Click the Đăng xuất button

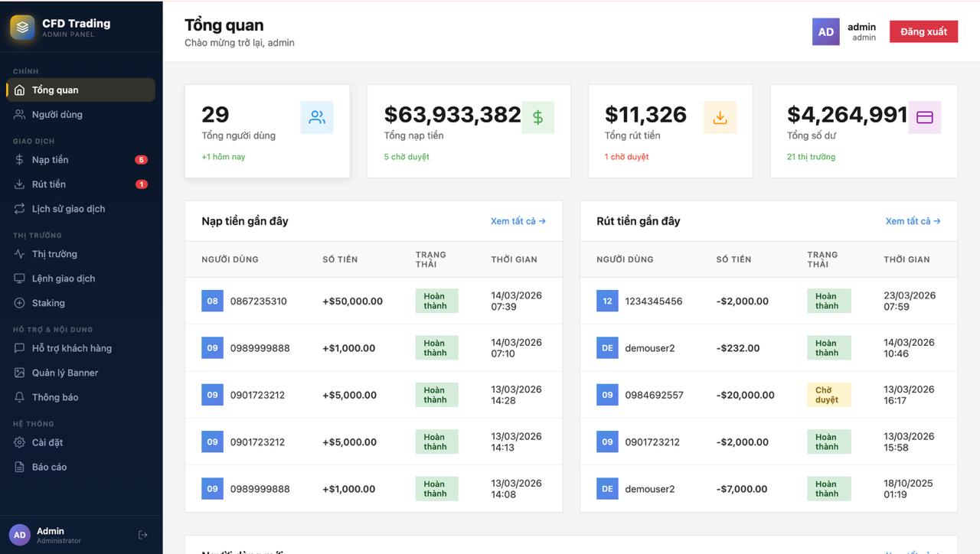923,31
